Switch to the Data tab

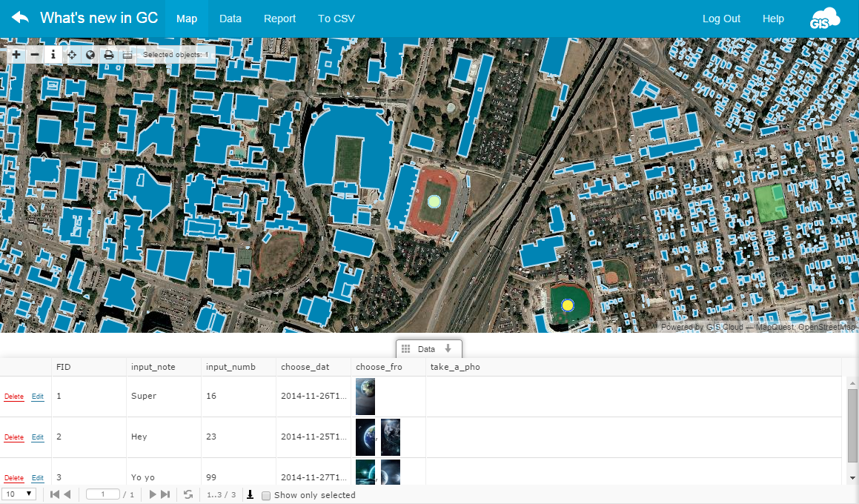pyautogui.click(x=230, y=19)
